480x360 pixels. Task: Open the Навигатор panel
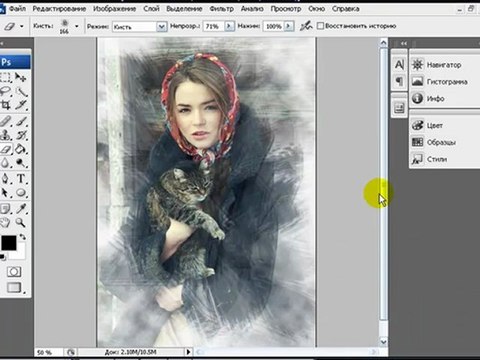point(444,65)
